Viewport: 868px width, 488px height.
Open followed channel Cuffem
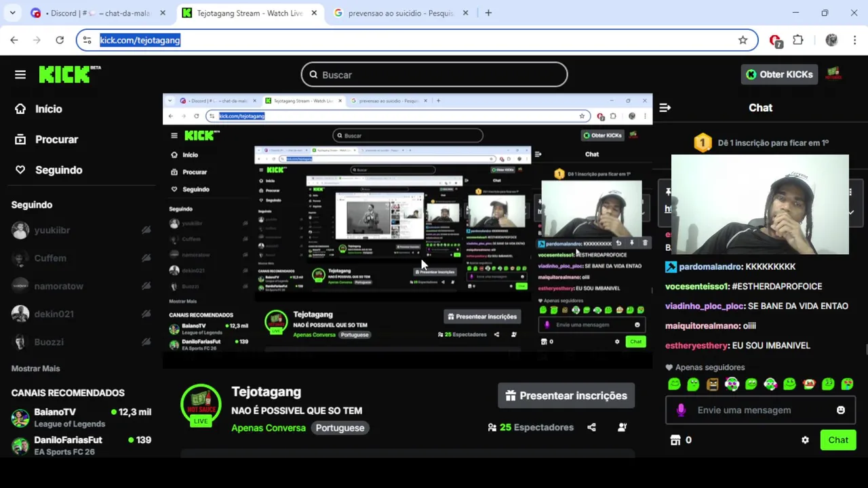[x=50, y=258]
